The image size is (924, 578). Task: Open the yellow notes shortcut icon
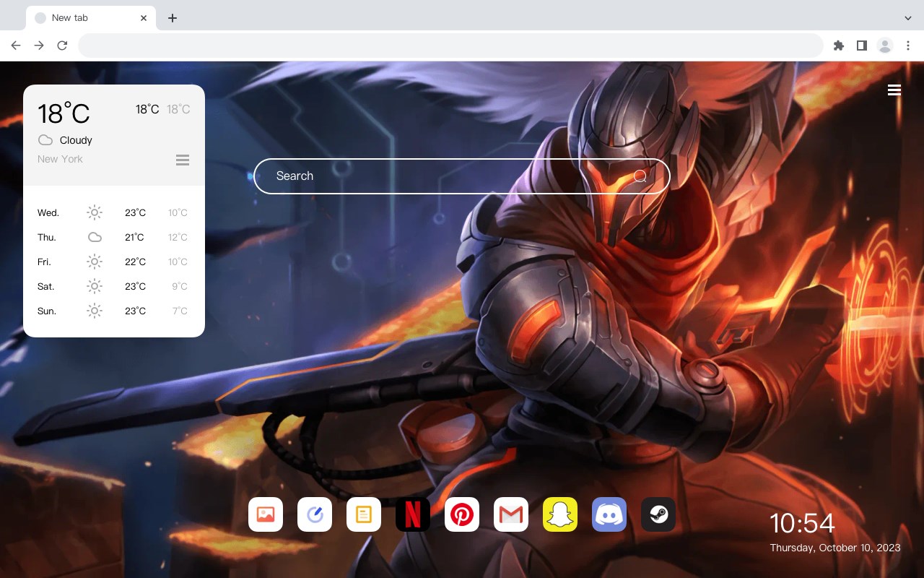[364, 514]
